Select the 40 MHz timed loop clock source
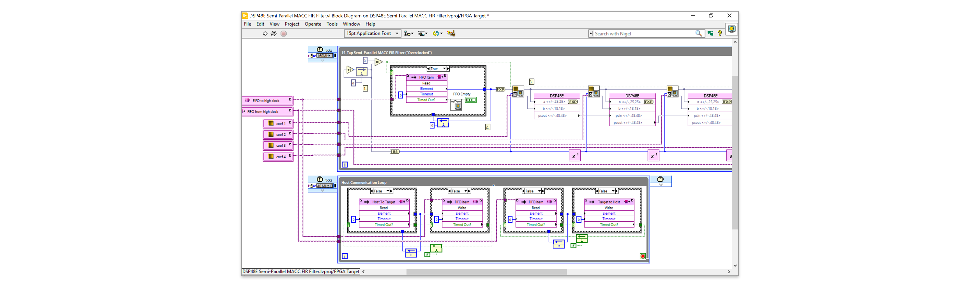This screenshot has height=287, width=980. tap(325, 186)
